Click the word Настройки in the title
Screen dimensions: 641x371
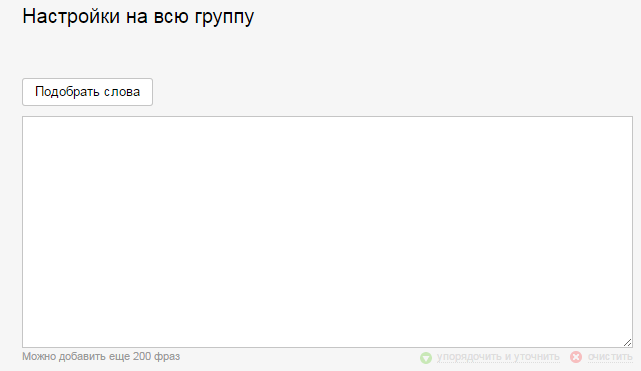71,16
